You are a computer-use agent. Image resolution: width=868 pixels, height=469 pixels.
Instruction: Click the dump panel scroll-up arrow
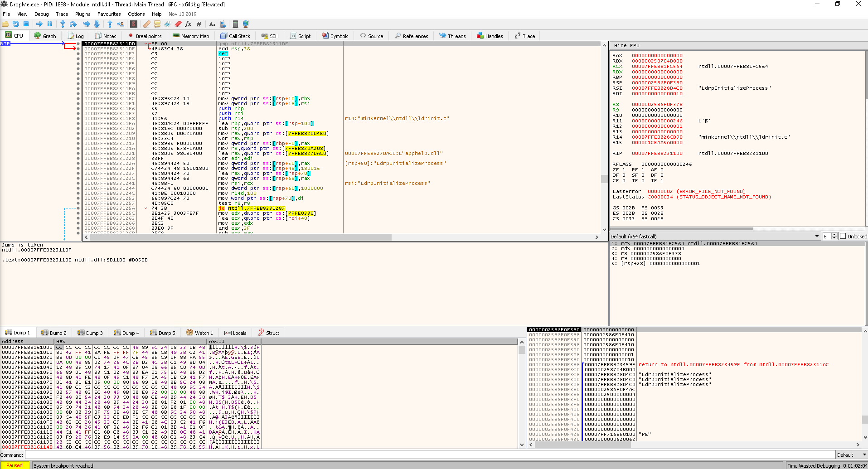click(521, 342)
